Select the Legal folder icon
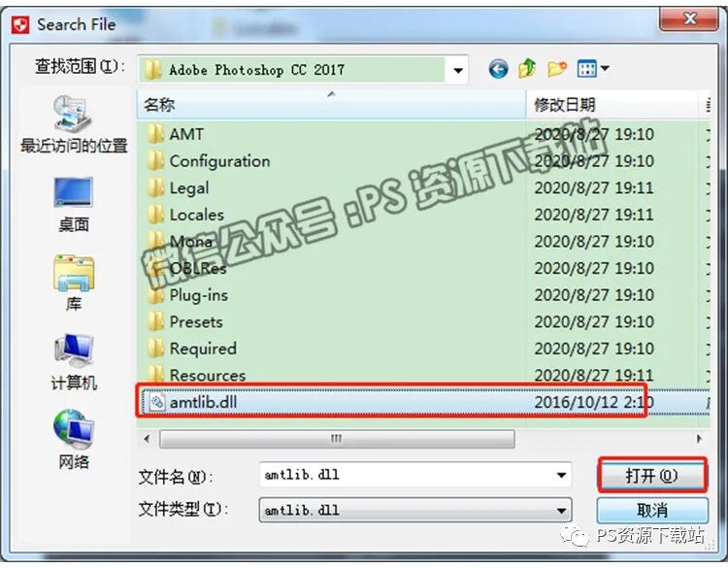Screen dimensions: 728x568 tap(155, 187)
